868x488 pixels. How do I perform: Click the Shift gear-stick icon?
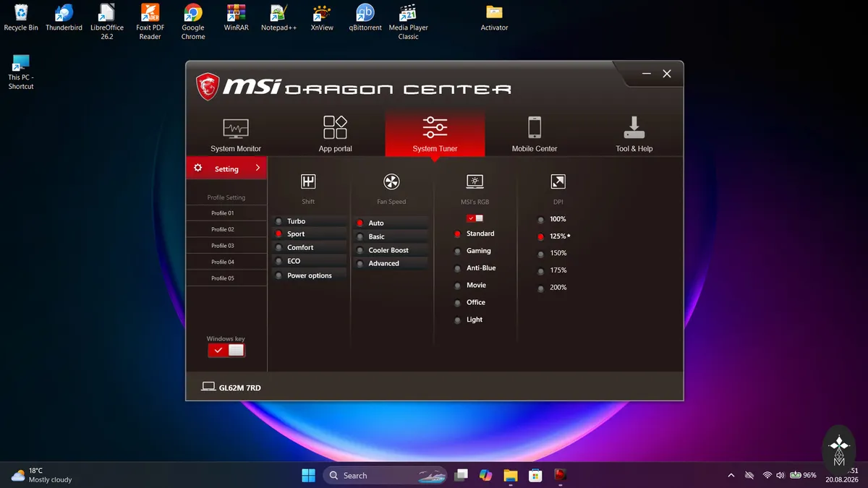[308, 181]
